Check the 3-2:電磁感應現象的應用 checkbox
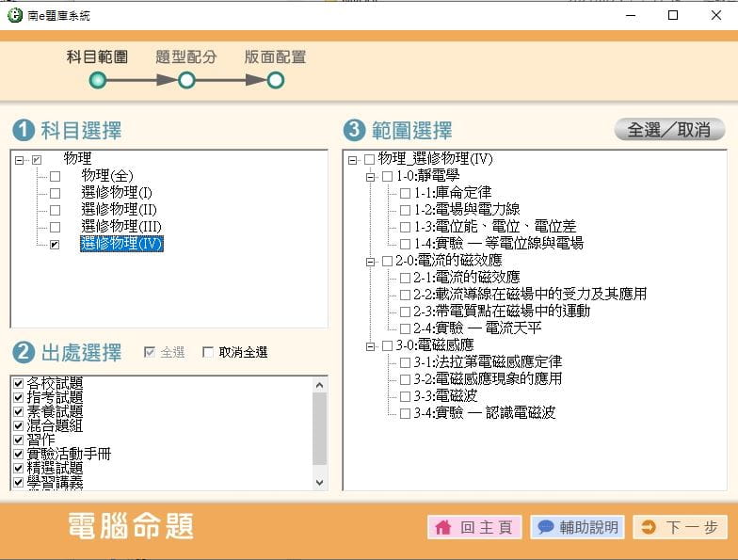 point(405,380)
